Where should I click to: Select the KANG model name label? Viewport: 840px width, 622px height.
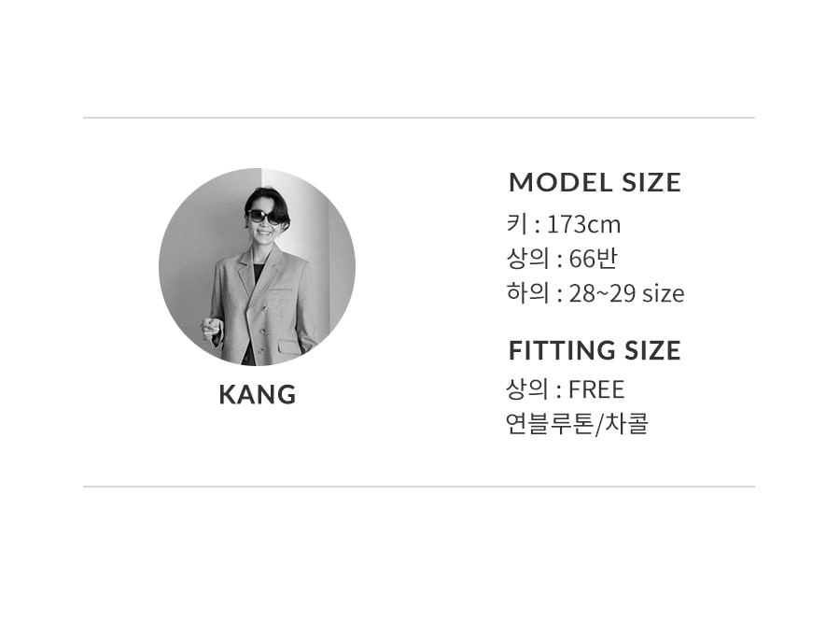pos(258,395)
